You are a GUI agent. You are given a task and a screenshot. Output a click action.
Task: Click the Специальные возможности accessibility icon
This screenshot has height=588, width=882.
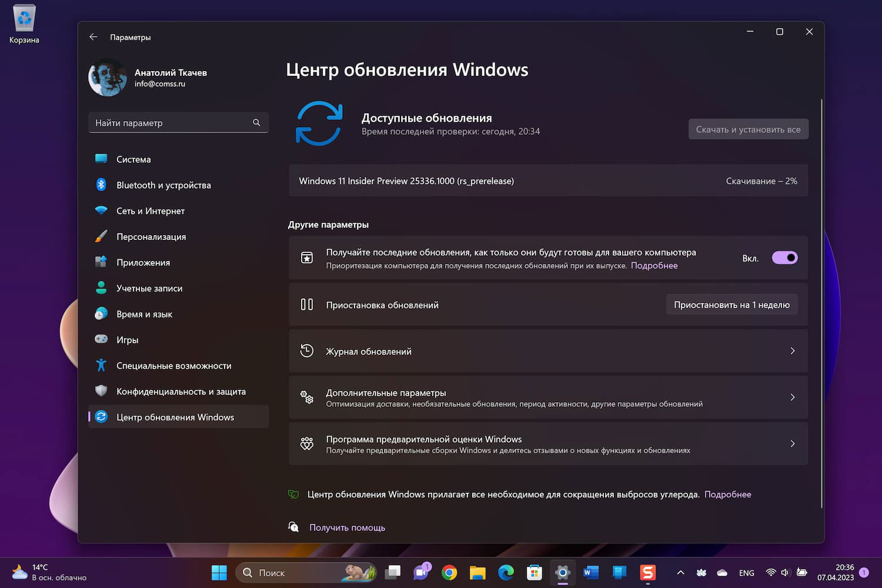point(101,365)
